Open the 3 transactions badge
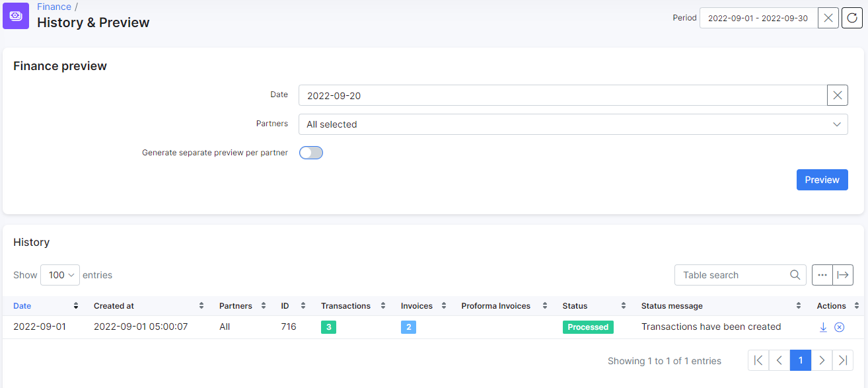This screenshot has width=868, height=388. coord(328,327)
